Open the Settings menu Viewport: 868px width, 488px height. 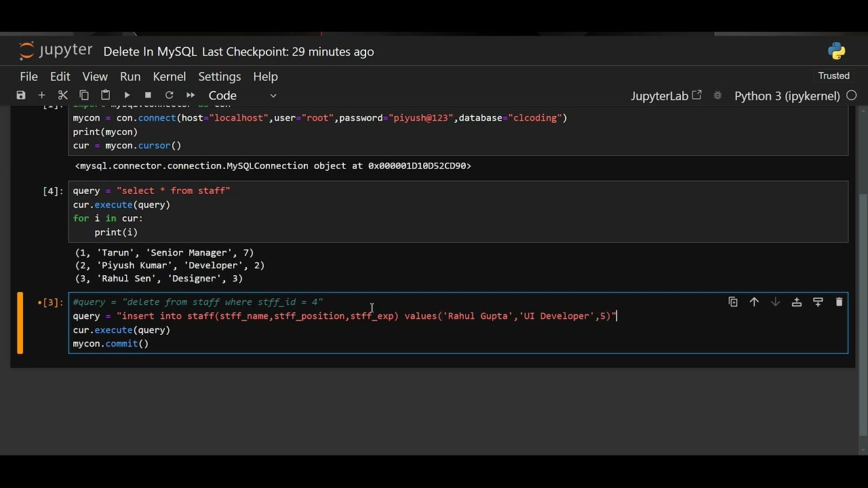pyautogui.click(x=219, y=77)
